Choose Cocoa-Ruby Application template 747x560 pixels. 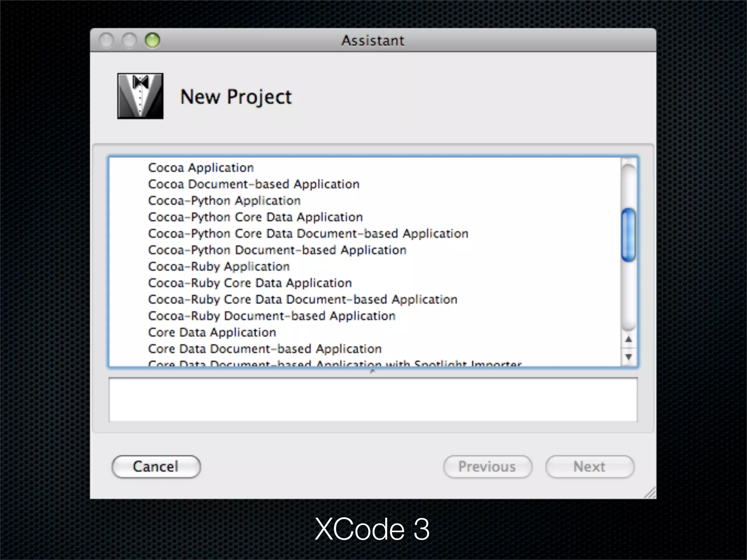click(x=218, y=267)
